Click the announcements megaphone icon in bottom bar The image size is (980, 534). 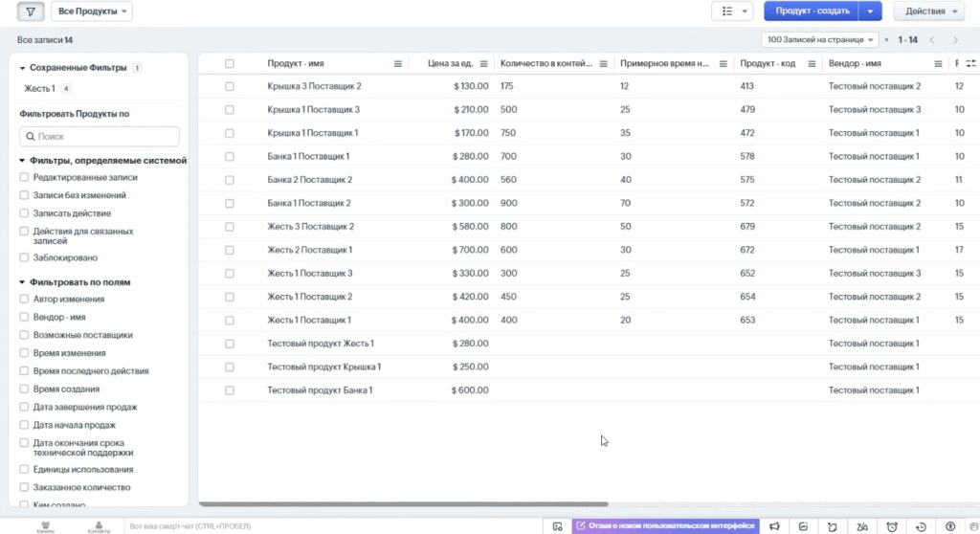(774, 525)
